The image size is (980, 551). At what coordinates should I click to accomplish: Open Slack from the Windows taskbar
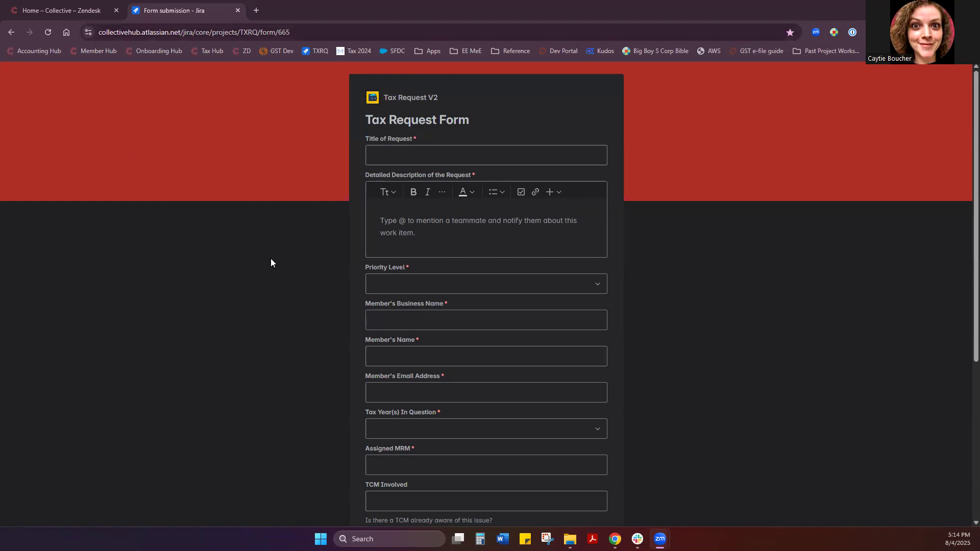[637, 539]
